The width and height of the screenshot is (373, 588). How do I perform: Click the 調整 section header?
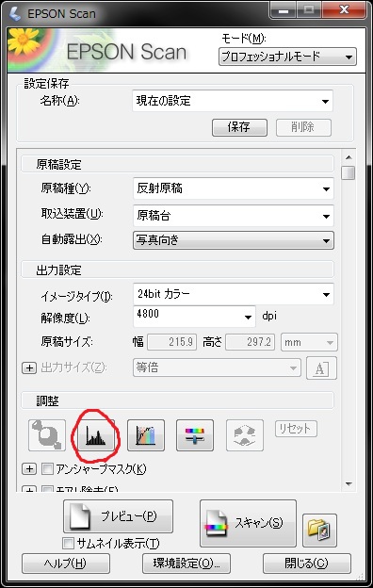click(177, 400)
